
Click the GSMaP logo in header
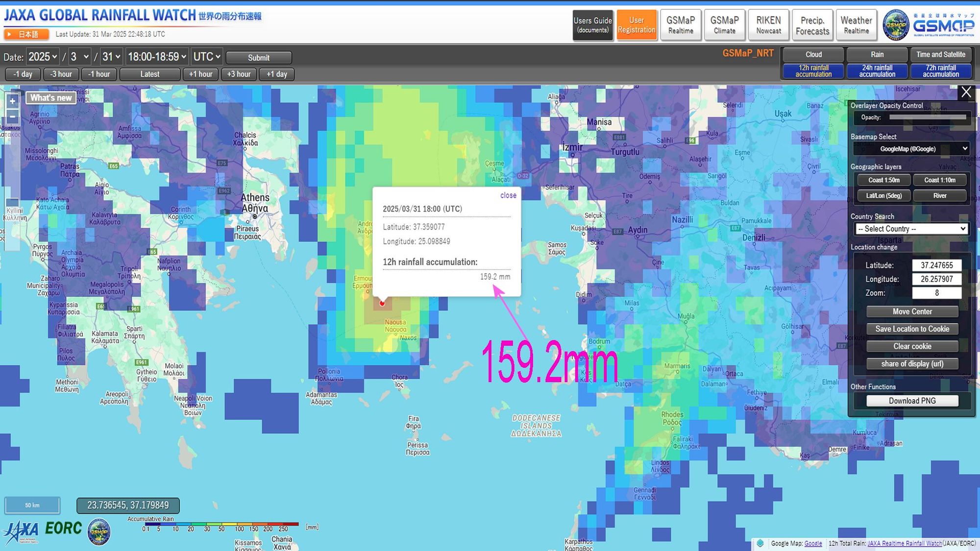pos(928,24)
